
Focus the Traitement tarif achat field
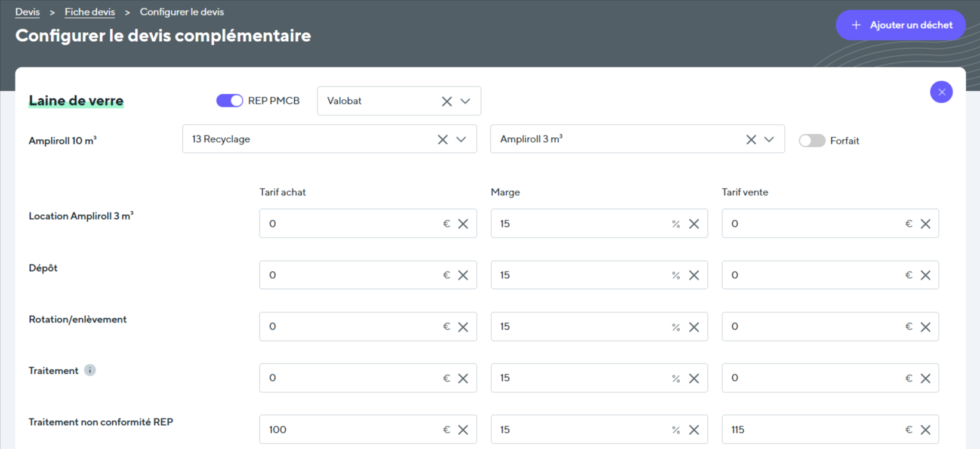tap(349, 378)
